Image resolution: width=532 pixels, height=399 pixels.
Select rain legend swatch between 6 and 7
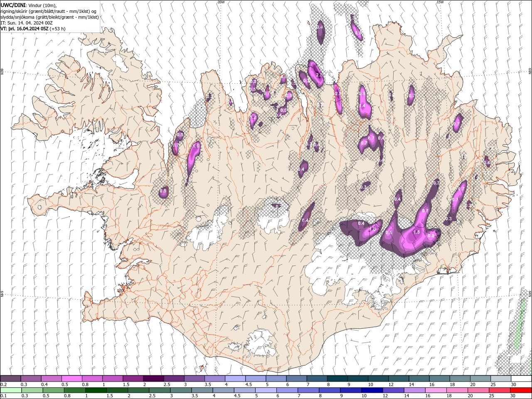pyautogui.click(x=287, y=390)
